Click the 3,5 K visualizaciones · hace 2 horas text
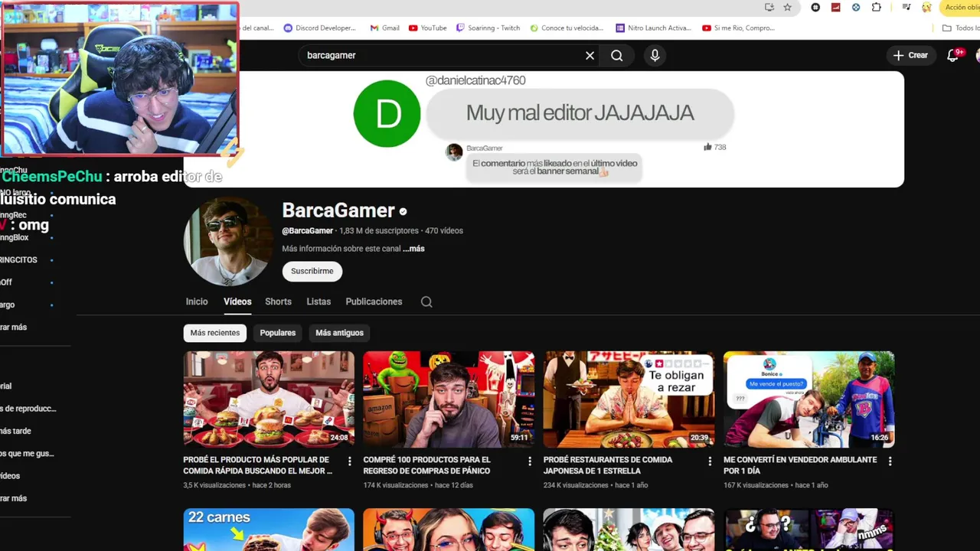The image size is (980, 551). click(x=237, y=485)
